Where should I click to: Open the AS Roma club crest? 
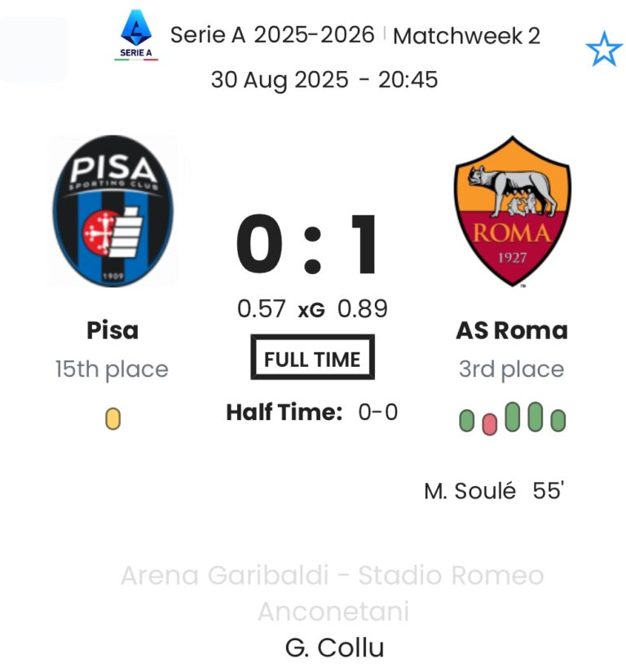[x=512, y=212]
